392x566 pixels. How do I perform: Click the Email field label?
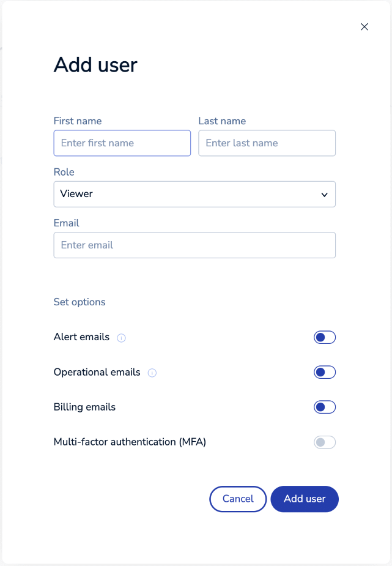coord(67,223)
